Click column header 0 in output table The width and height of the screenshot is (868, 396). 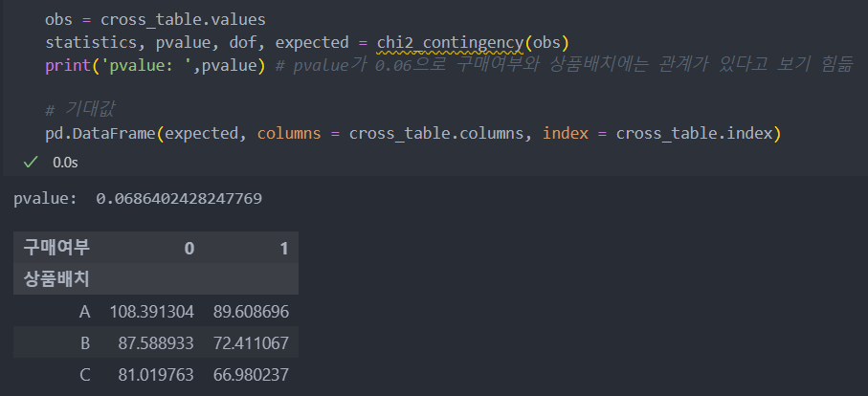tap(189, 249)
